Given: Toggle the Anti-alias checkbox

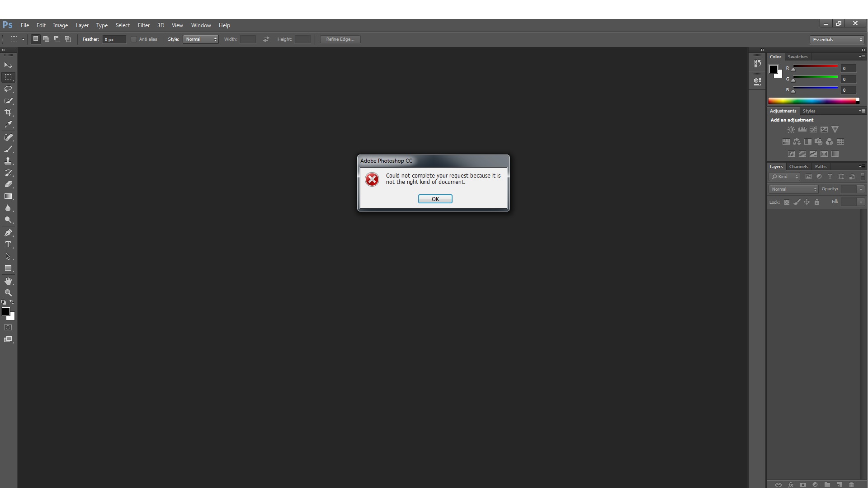Looking at the screenshot, I should [134, 39].
